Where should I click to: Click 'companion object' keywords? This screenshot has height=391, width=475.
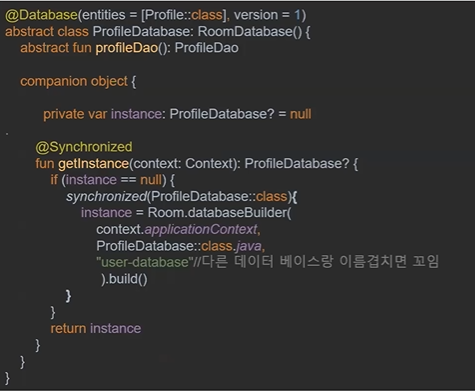(x=74, y=81)
